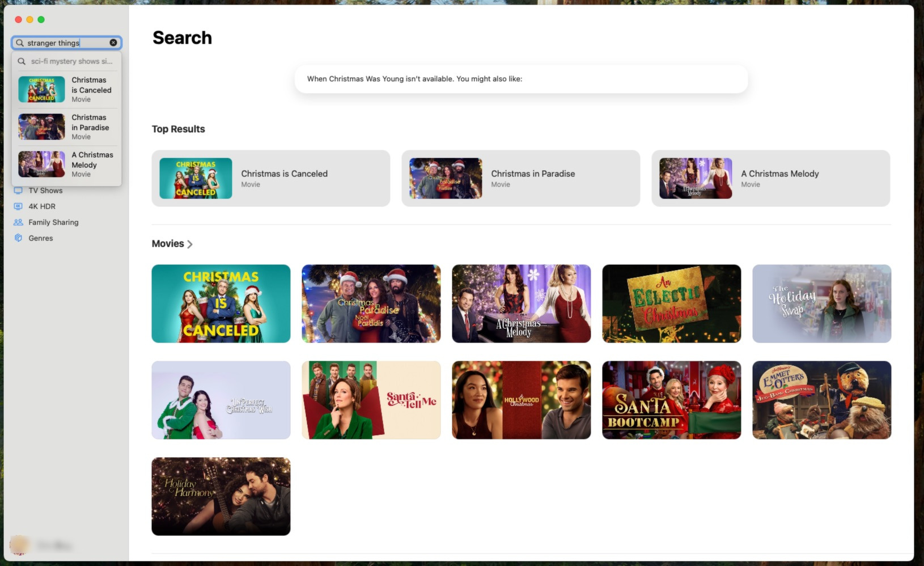Open the Holiday Harmony movie poster
The width and height of the screenshot is (924, 566).
click(x=221, y=496)
